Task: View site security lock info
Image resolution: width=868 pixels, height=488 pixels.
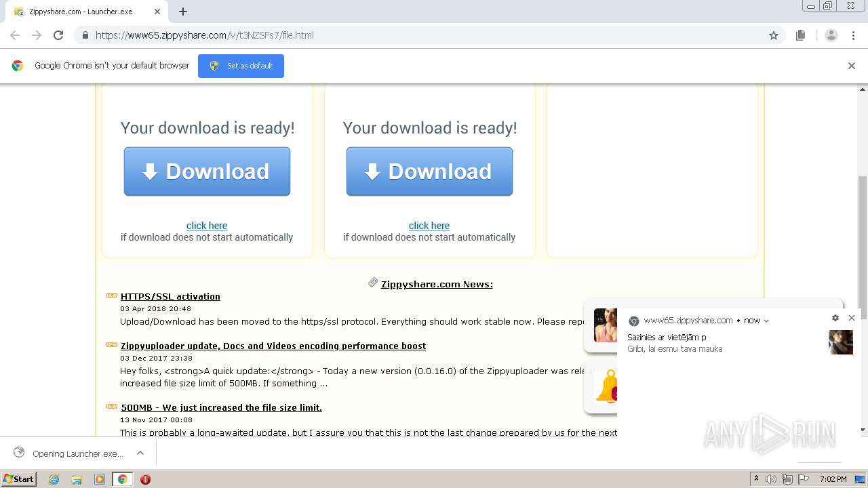Action: [85, 35]
